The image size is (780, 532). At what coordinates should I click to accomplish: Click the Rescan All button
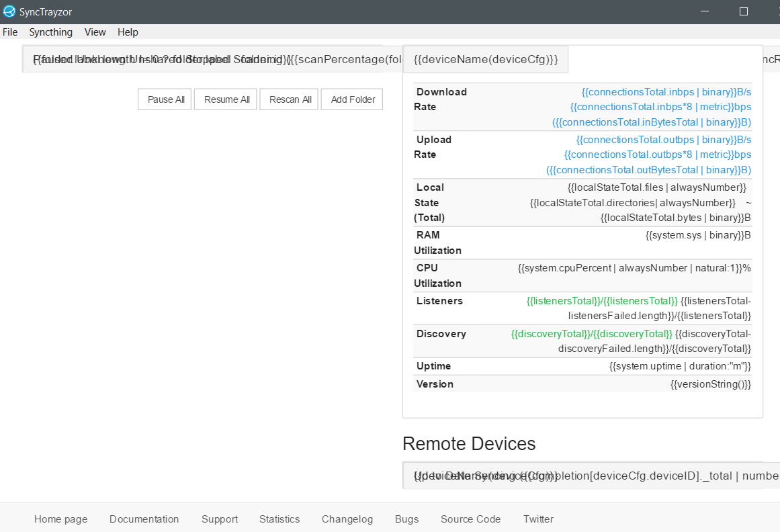click(289, 99)
